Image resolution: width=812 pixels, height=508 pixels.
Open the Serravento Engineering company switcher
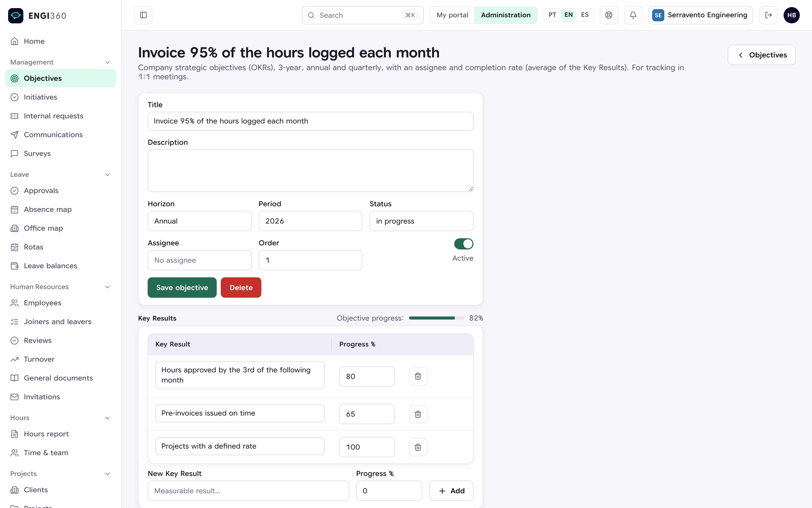tap(700, 15)
